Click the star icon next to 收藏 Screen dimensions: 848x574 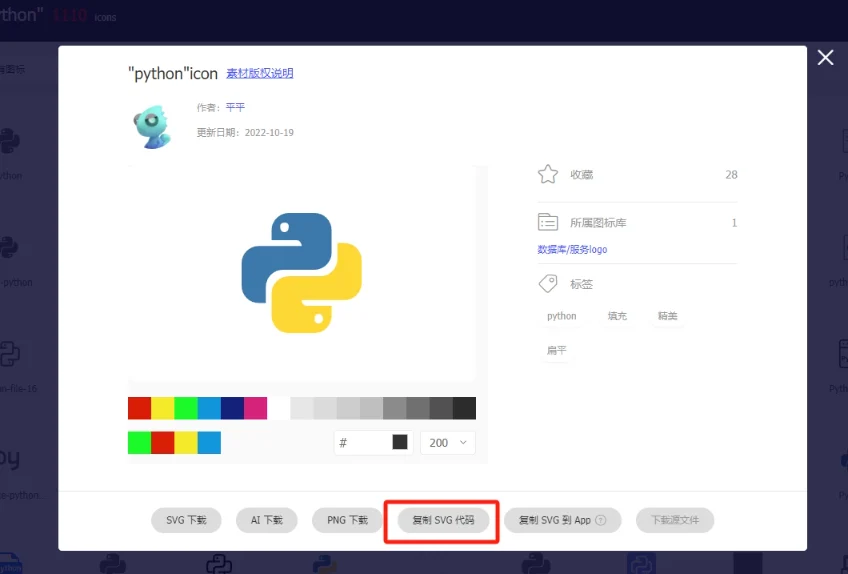coord(547,174)
